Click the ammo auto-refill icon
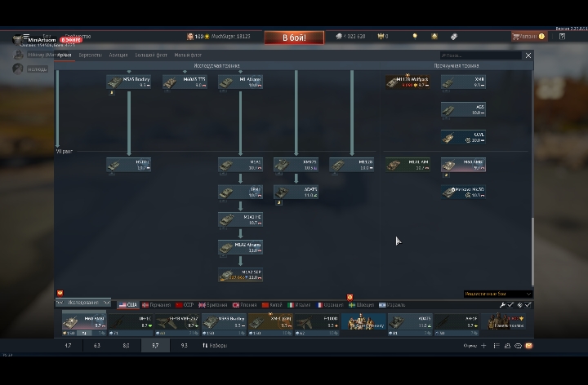 (x=519, y=305)
